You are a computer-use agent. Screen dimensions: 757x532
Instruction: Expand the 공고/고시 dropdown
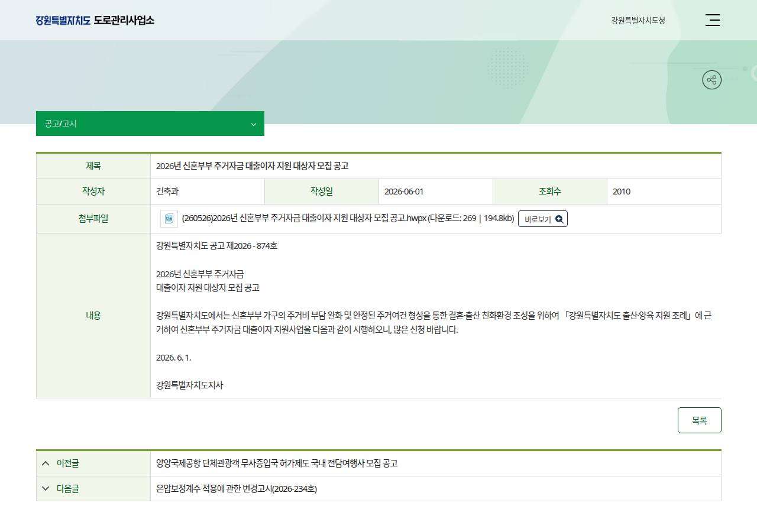[150, 124]
